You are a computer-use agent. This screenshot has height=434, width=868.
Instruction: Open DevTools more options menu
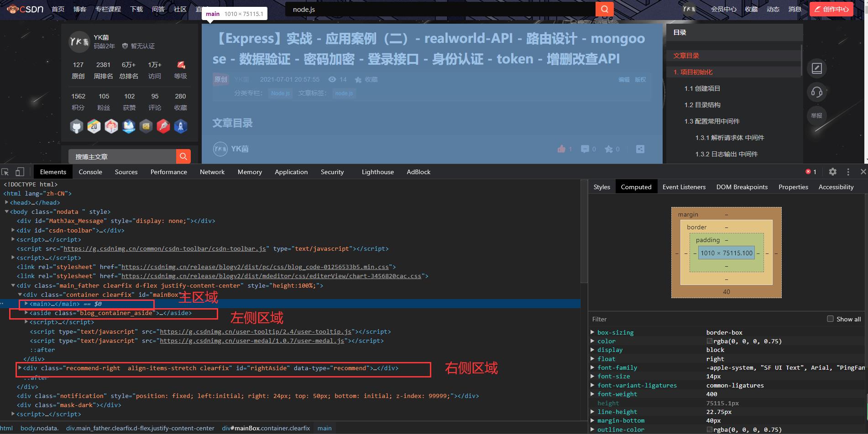tap(848, 172)
